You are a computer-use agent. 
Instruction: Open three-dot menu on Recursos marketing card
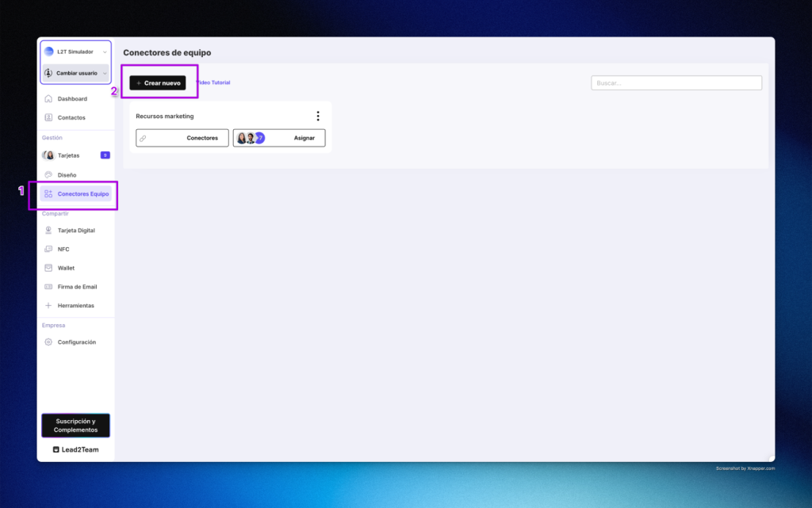[318, 116]
